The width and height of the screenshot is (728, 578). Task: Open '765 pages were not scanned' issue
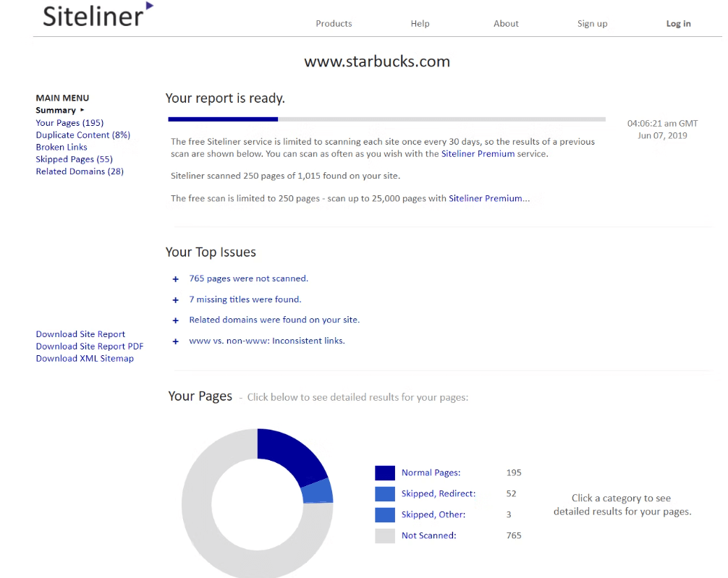248,278
